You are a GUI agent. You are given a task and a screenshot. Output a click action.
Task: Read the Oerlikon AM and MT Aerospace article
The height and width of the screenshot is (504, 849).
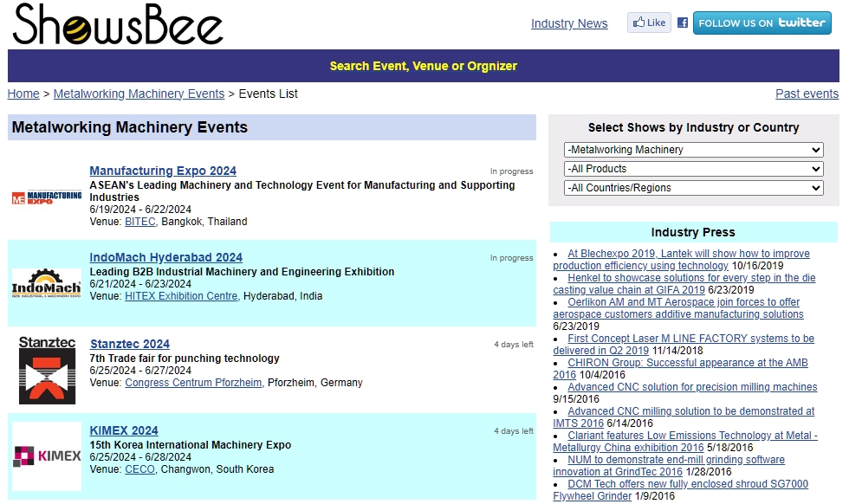pos(677,308)
